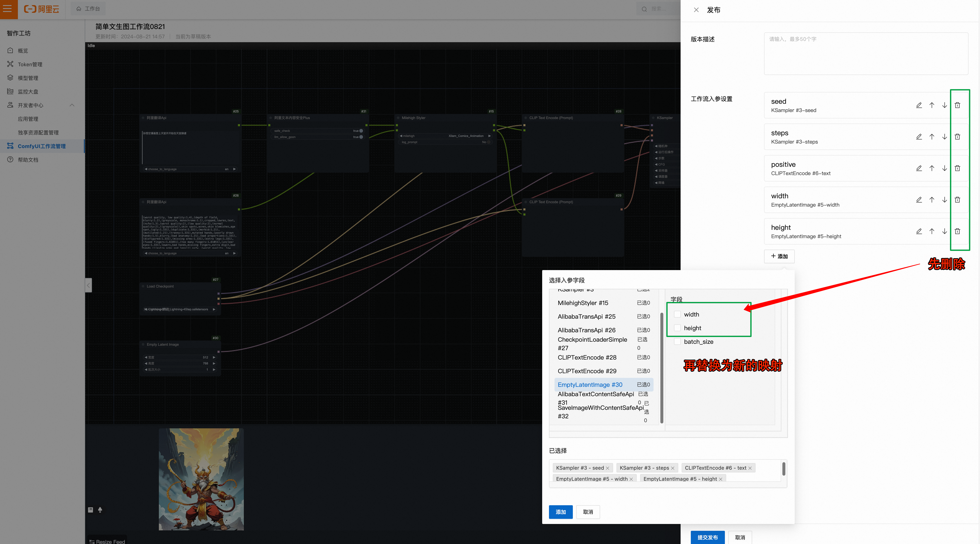The width and height of the screenshot is (980, 544).
Task: Remove the KSampler #3 - steps tag
Action: 673,468
